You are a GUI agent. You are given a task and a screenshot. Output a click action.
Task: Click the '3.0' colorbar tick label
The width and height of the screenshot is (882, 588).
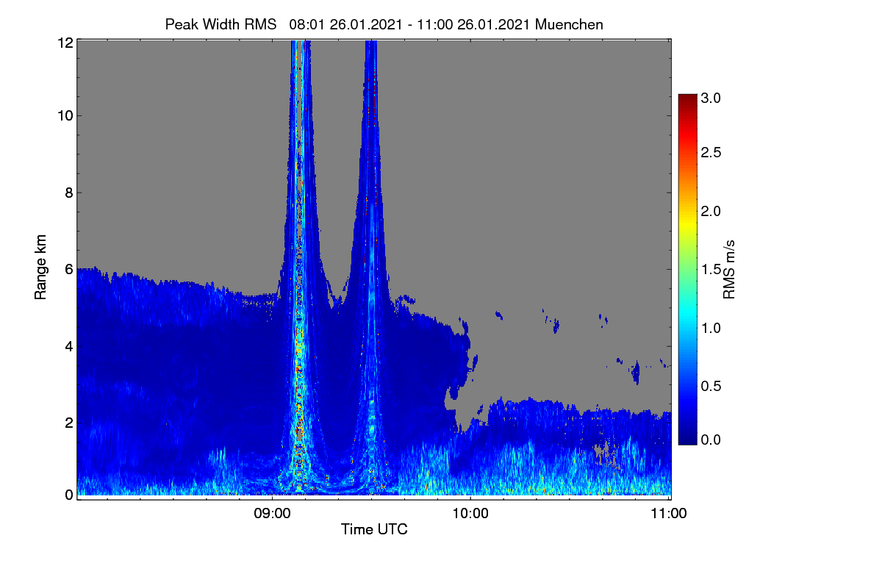click(711, 98)
